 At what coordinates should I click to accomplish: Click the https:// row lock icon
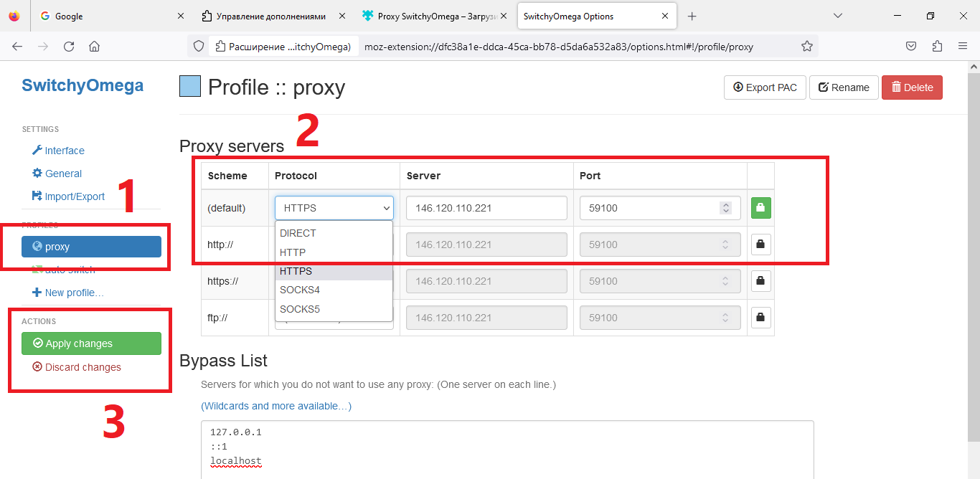[760, 281]
